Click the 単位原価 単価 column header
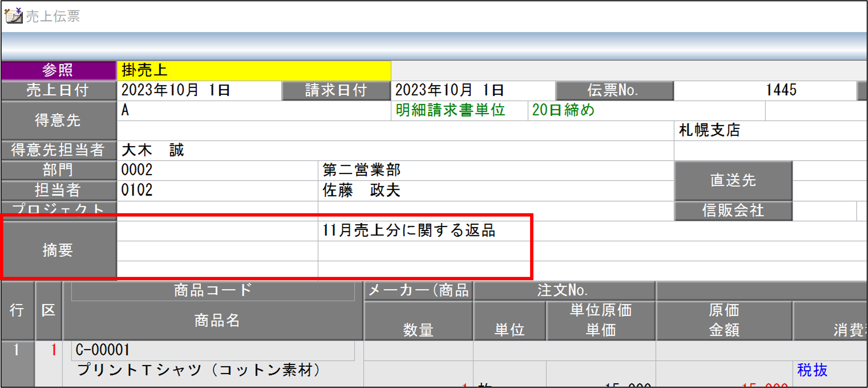This screenshot has width=868, height=388. (601, 321)
